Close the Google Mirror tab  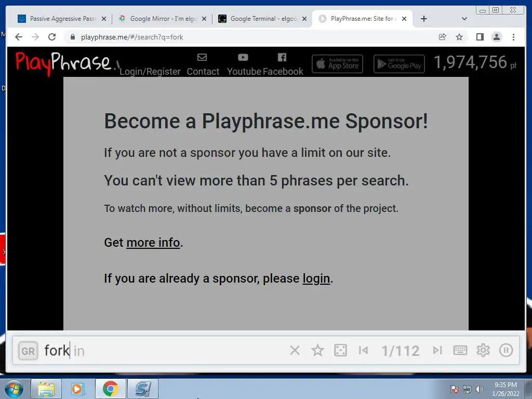pyautogui.click(x=204, y=19)
